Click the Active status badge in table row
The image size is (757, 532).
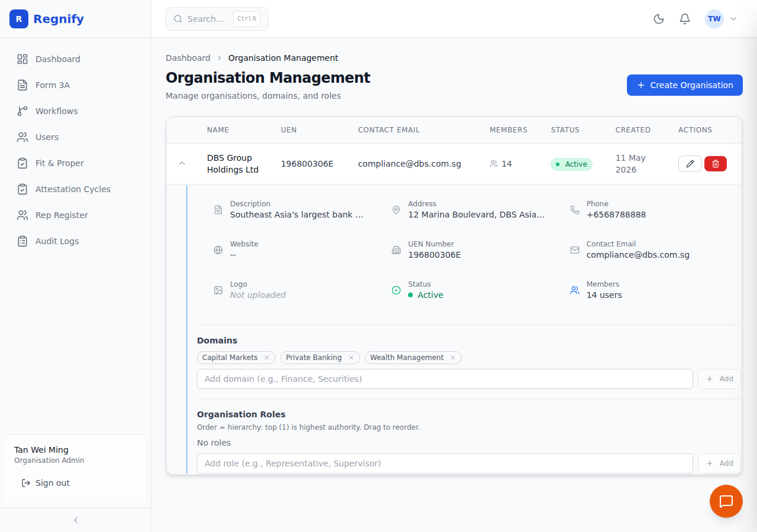click(x=571, y=164)
